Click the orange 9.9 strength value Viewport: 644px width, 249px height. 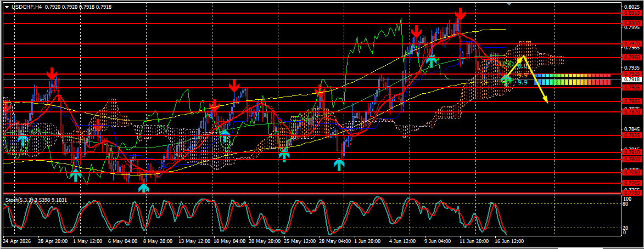pyautogui.click(x=523, y=76)
